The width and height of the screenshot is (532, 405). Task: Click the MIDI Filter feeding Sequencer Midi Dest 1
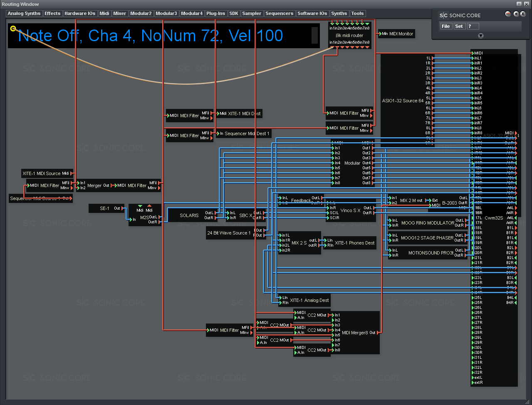tap(189, 136)
